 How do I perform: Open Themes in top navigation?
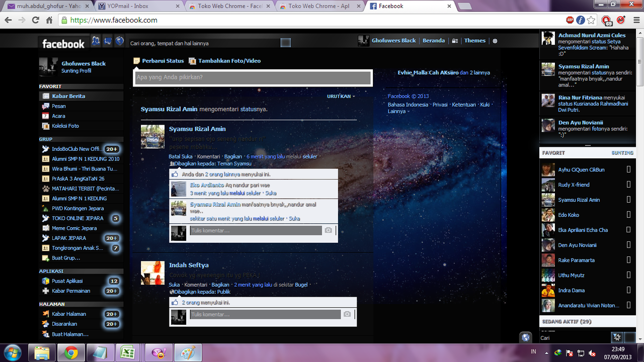tap(475, 41)
